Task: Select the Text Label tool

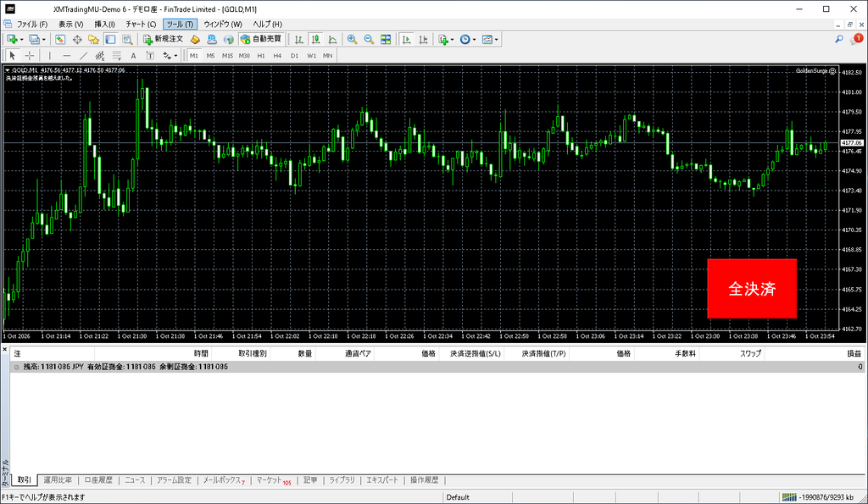Action: [x=150, y=55]
